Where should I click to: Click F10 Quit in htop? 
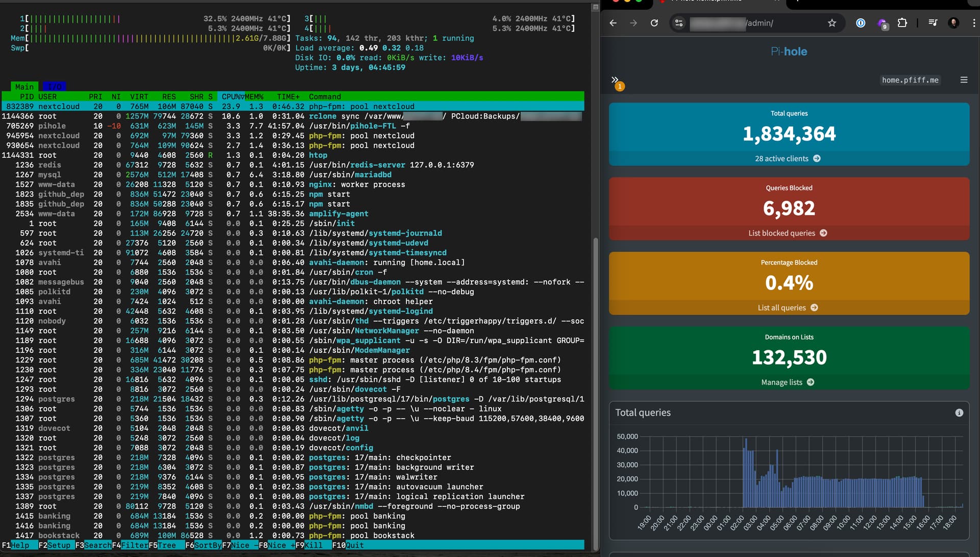pyautogui.click(x=348, y=545)
